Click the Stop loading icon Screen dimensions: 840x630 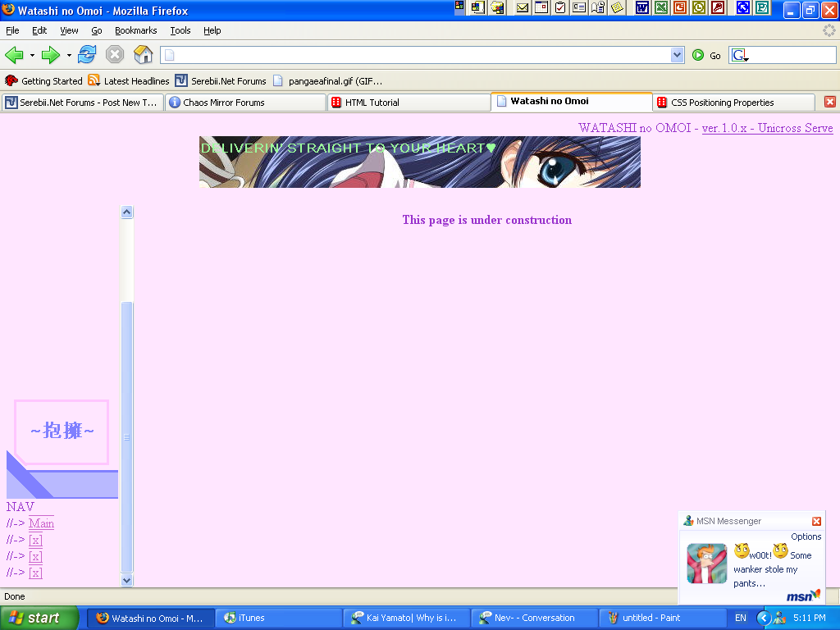115,55
